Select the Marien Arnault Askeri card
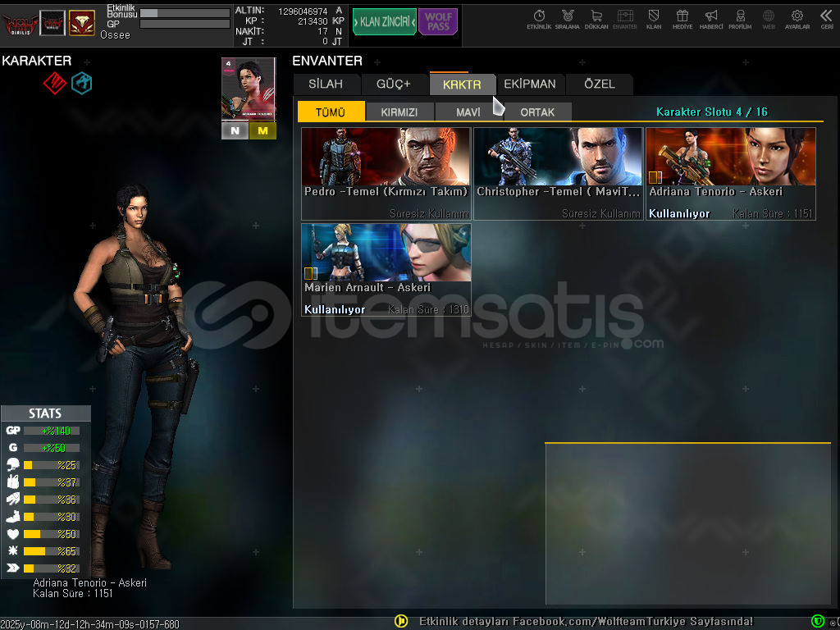This screenshot has height=630, width=840. click(x=386, y=270)
